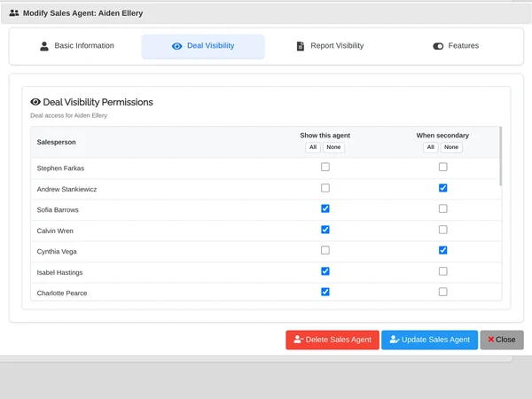The image size is (532, 399).
Task: Click the When secondary column label
Action: pyautogui.click(x=442, y=136)
